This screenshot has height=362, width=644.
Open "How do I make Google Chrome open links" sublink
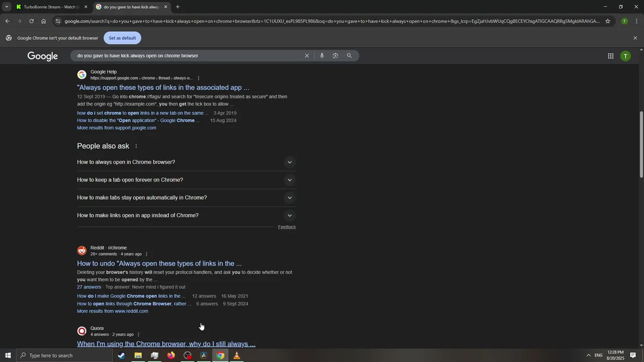point(131,296)
